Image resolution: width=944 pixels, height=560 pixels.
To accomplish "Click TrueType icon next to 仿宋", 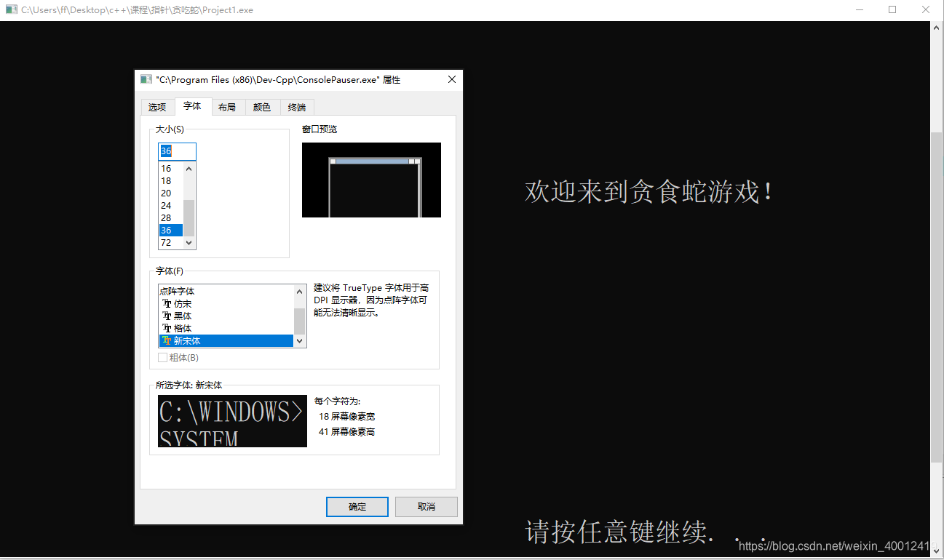I will point(167,304).
